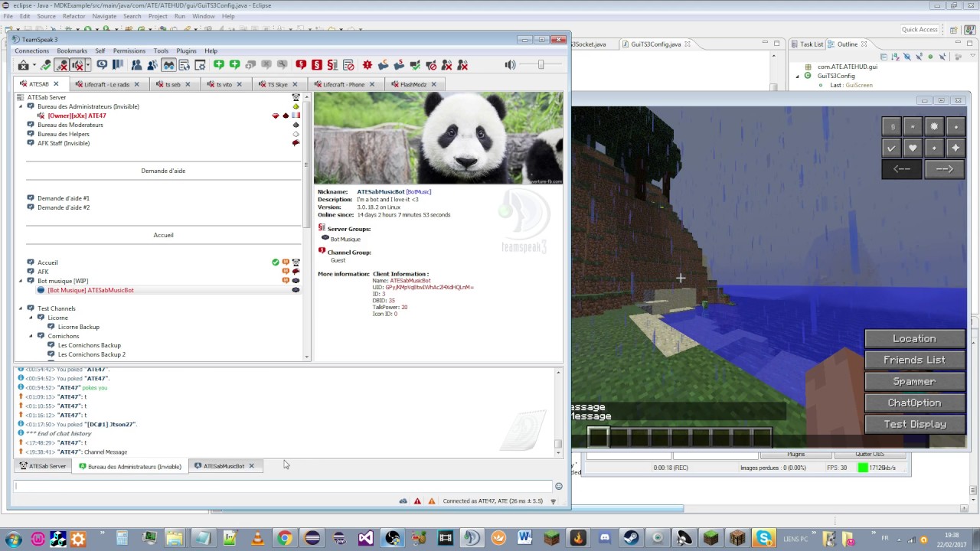Click the first red paragraph permissions icon
The width and height of the screenshot is (980, 551).
(301, 65)
